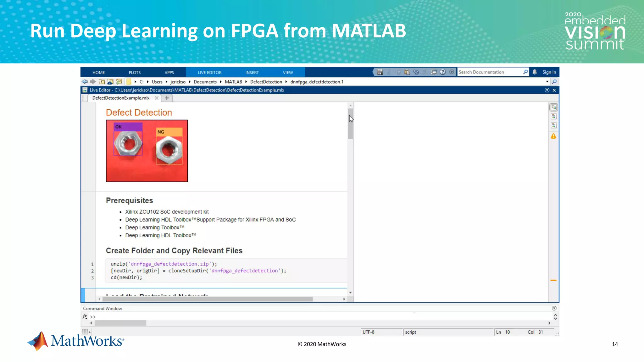Open Help via question mark icon
Image resolution: width=644 pixels, height=362 pixels.
pos(443,72)
